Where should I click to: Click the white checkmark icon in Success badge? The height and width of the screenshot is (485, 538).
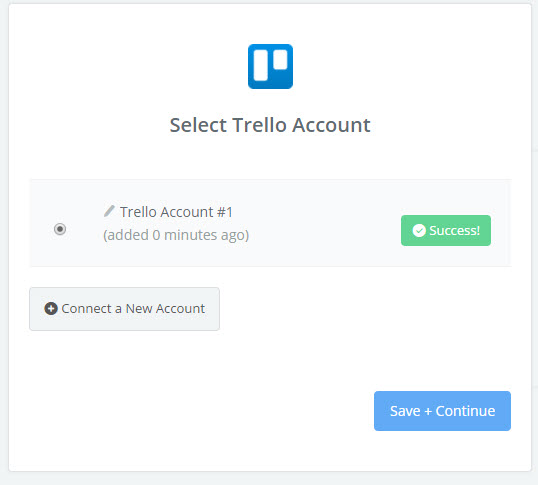pos(419,230)
